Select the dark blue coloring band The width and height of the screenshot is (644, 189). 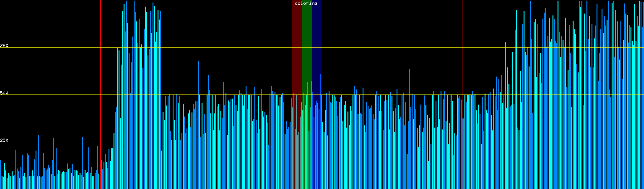317,47
